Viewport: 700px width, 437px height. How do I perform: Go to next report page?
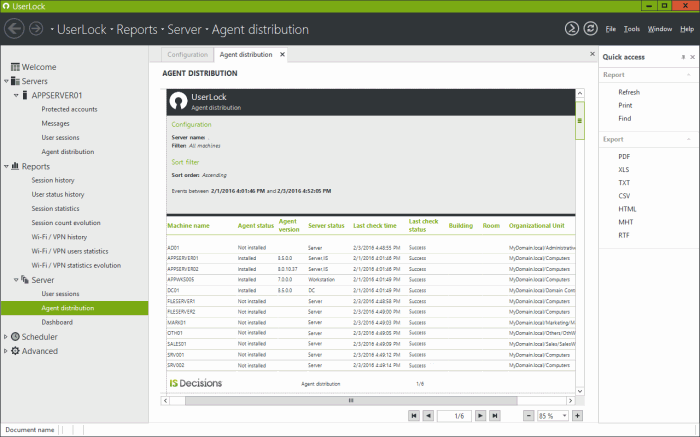tap(480, 416)
